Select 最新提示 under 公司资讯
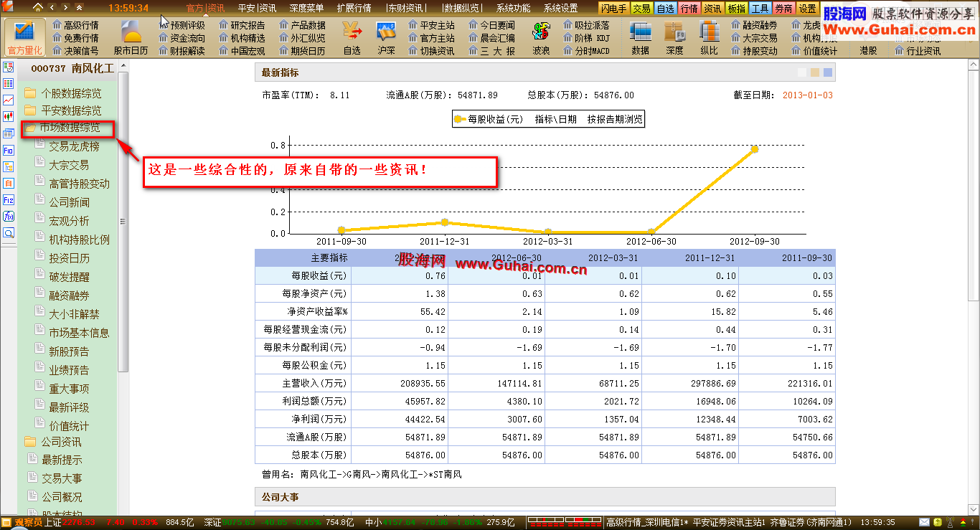Image resolution: width=980 pixels, height=530 pixels. 55,460
